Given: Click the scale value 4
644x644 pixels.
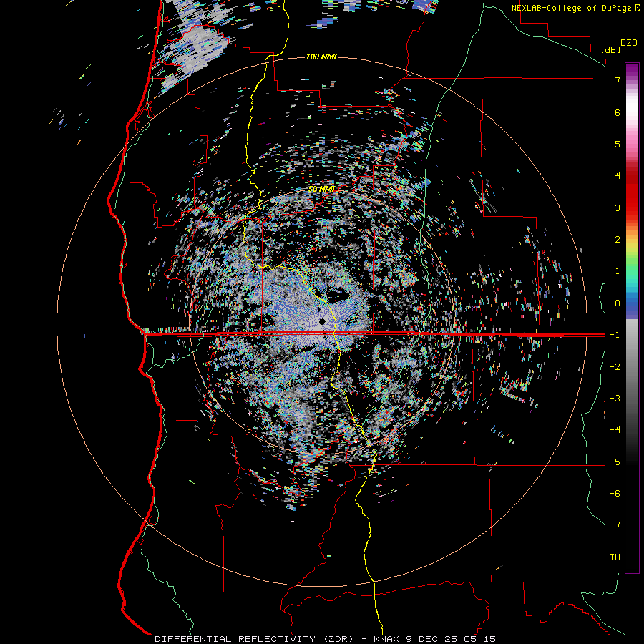Looking at the screenshot, I should (618, 176).
